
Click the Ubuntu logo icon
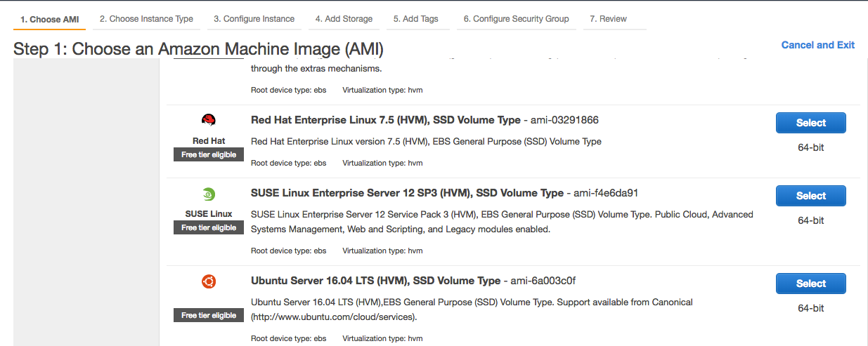pyautogui.click(x=209, y=282)
